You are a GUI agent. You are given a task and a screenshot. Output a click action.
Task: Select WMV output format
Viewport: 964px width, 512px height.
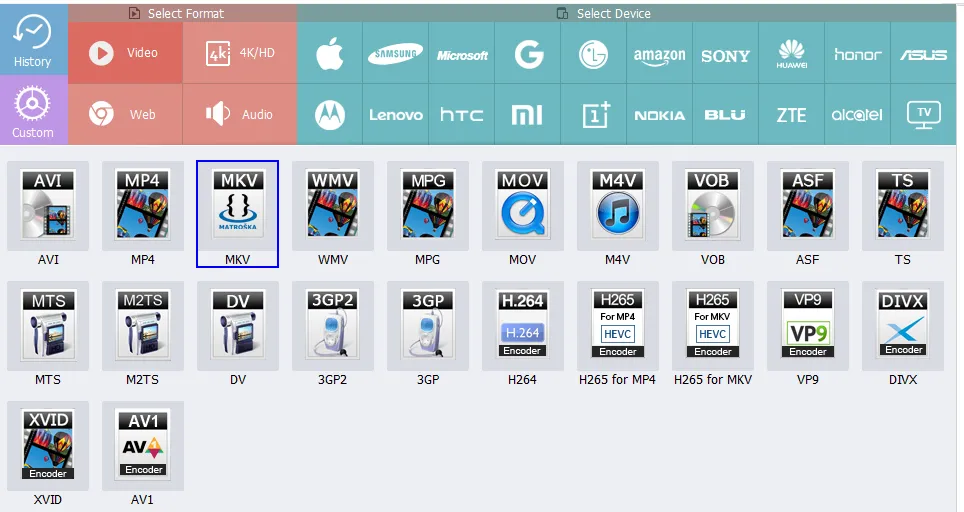point(333,214)
